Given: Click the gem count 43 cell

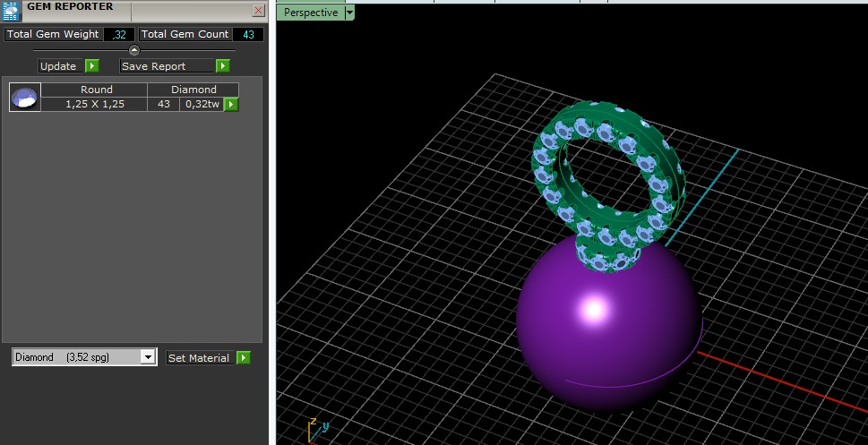Looking at the screenshot, I should [x=163, y=104].
